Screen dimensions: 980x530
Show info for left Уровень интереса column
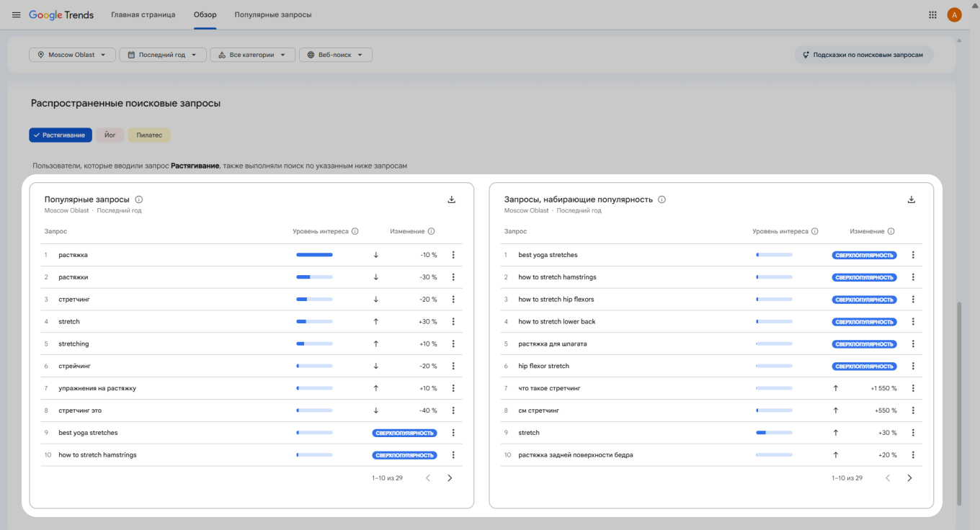[x=355, y=232]
